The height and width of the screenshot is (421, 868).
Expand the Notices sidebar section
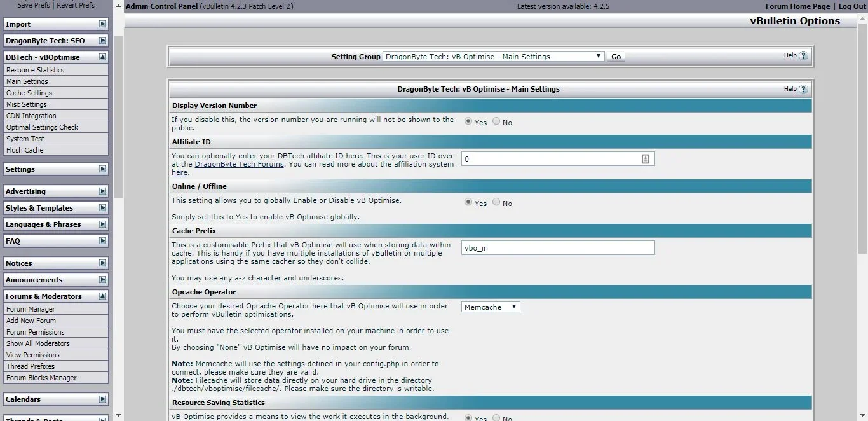(x=102, y=263)
